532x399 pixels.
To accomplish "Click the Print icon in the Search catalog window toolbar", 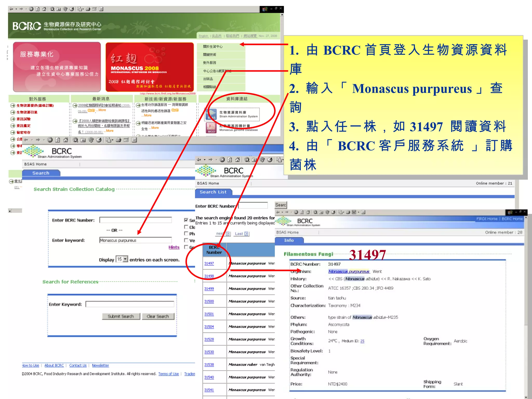I will tap(119, 140).
